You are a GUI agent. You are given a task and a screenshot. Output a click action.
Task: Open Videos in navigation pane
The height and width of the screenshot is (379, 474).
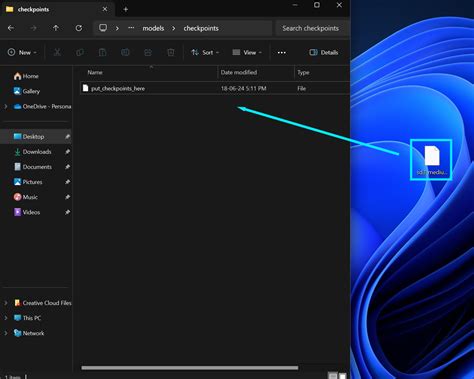[27, 212]
